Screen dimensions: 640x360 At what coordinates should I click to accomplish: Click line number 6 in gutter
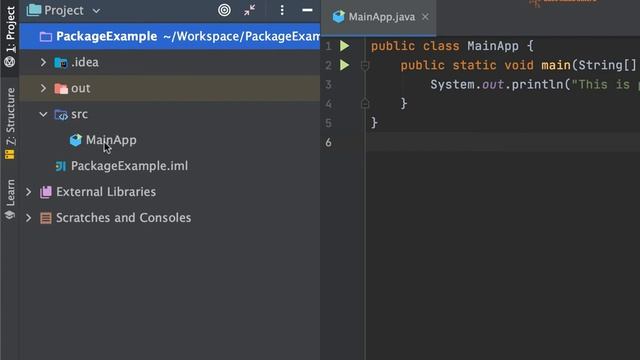(329, 142)
